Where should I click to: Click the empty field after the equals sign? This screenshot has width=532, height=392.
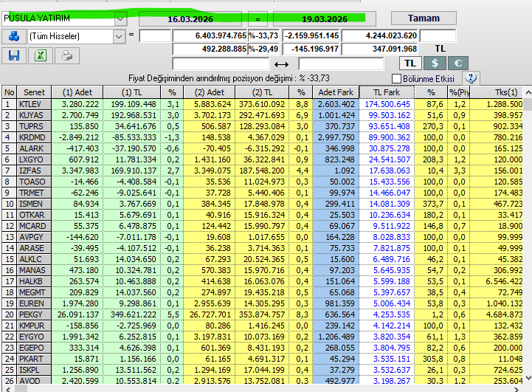point(155,36)
